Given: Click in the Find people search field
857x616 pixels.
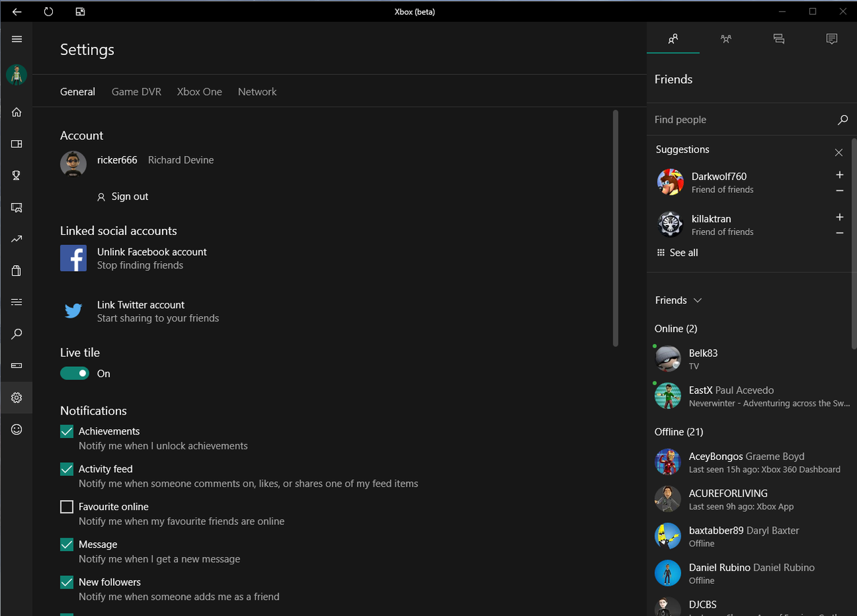Looking at the screenshot, I should click(742, 120).
